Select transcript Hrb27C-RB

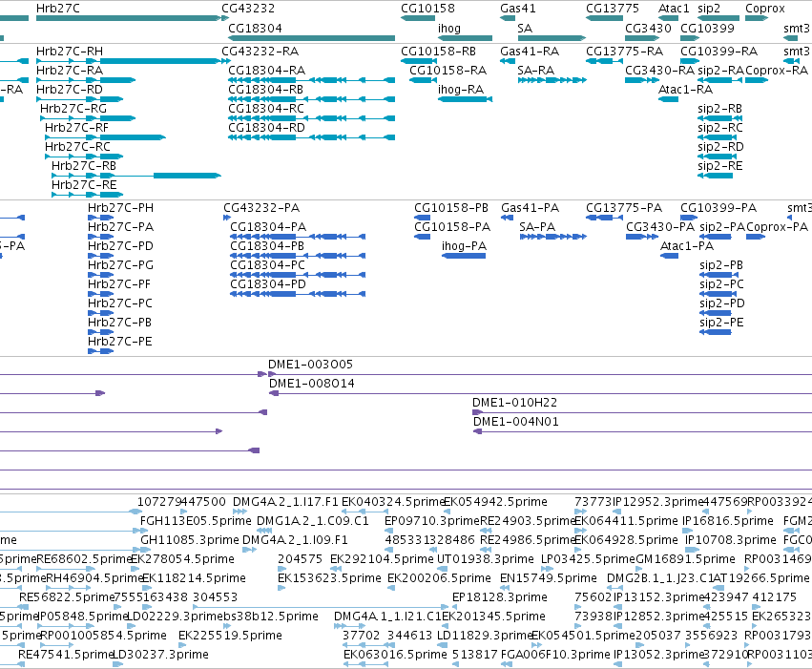[x=136, y=176]
